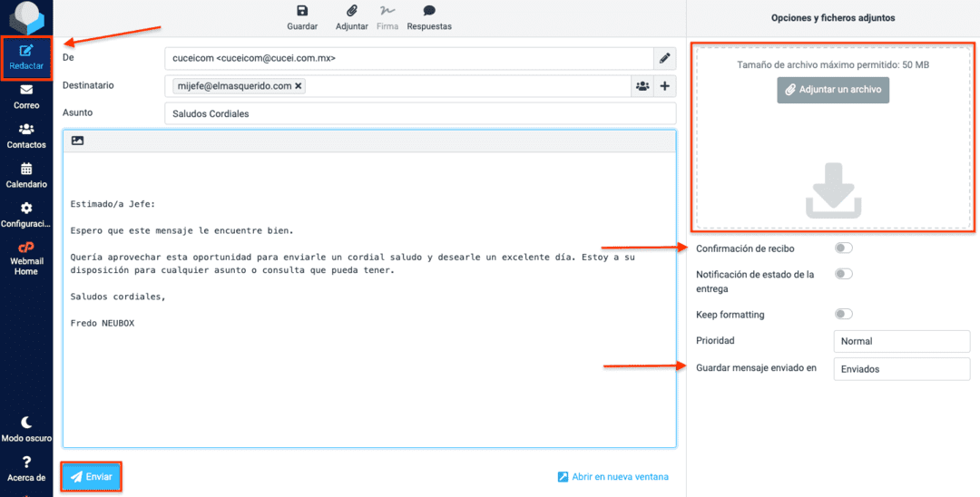Screen dimensions: 980x497
Task: Remove recipient mijefe@elmasquerido.com
Action: (x=299, y=86)
